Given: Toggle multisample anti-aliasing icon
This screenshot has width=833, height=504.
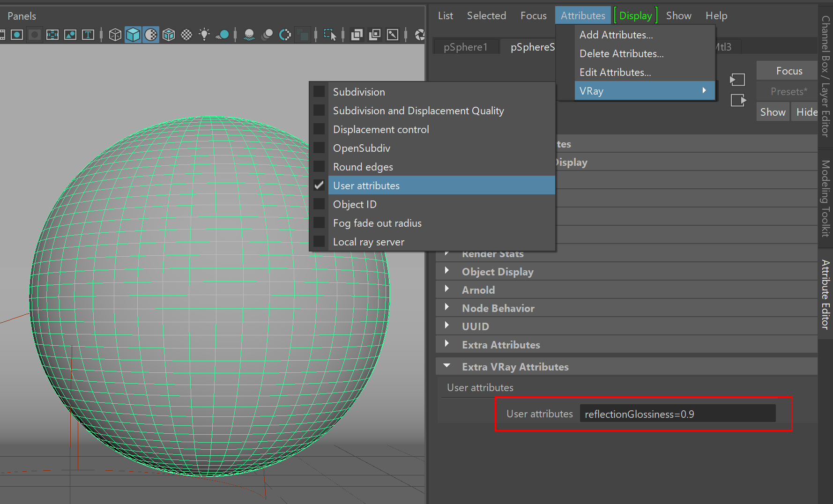Looking at the screenshot, I should (285, 35).
